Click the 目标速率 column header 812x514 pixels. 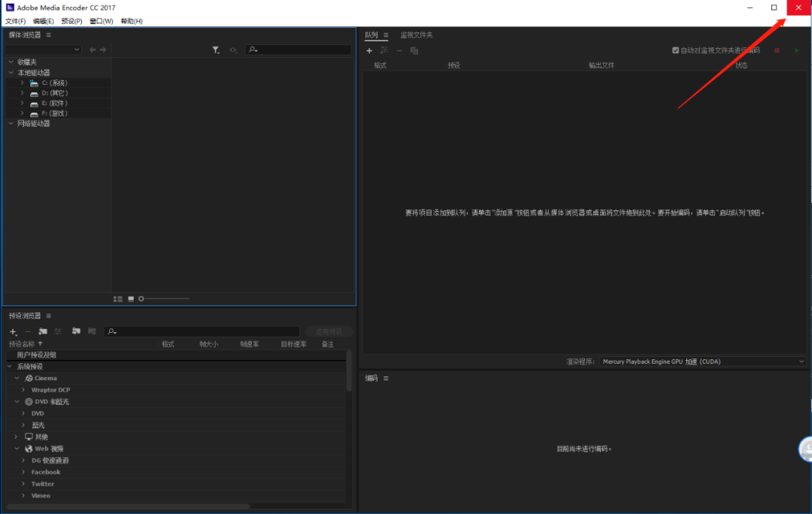tap(294, 344)
